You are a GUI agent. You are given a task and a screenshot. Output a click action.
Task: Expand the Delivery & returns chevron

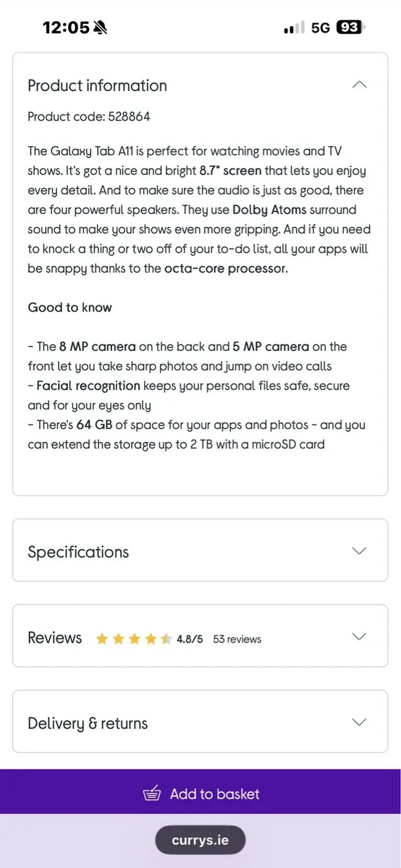pyautogui.click(x=359, y=722)
